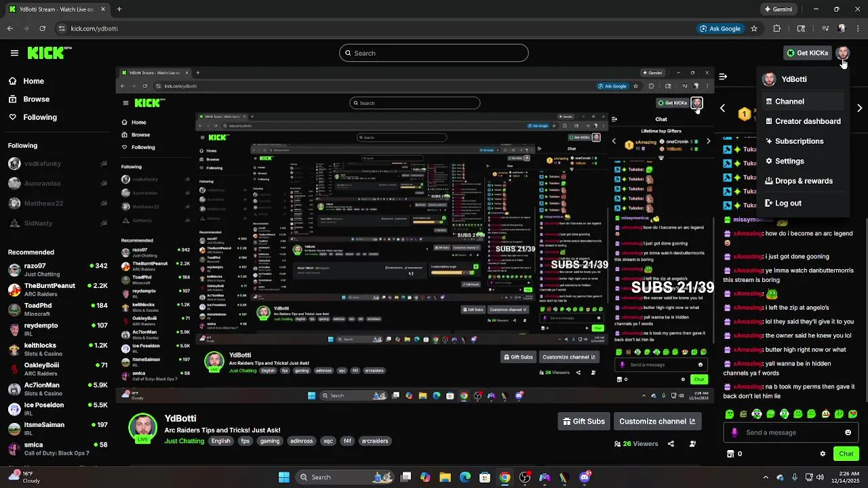Click YdBotti's LIVE avatar below the stream

coord(142,428)
